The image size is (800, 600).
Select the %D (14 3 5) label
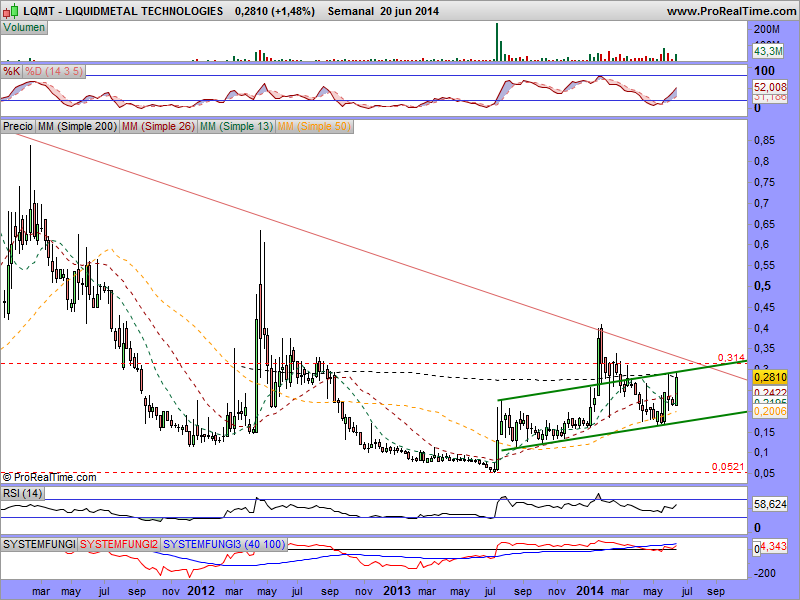click(x=54, y=71)
